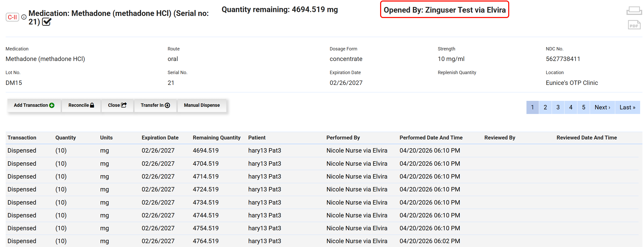
Task: Open Reconcile with the lock button
Action: (81, 105)
